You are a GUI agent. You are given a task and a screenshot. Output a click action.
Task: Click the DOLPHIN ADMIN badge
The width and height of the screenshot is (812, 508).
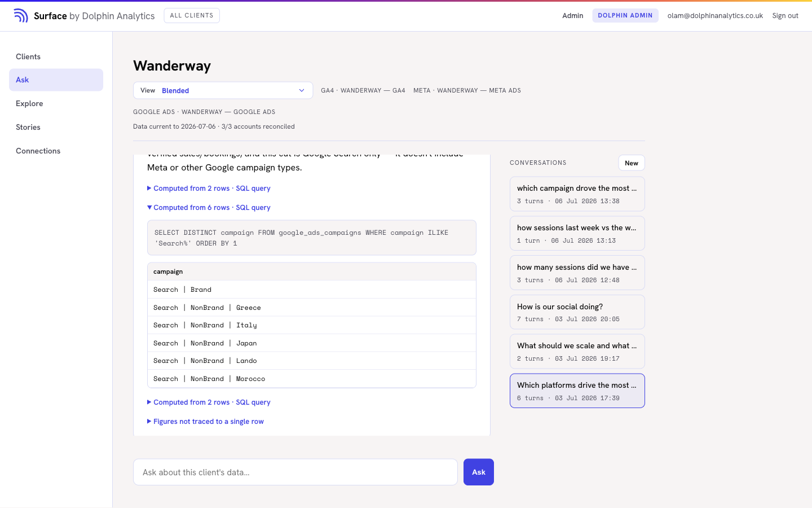[x=625, y=16]
